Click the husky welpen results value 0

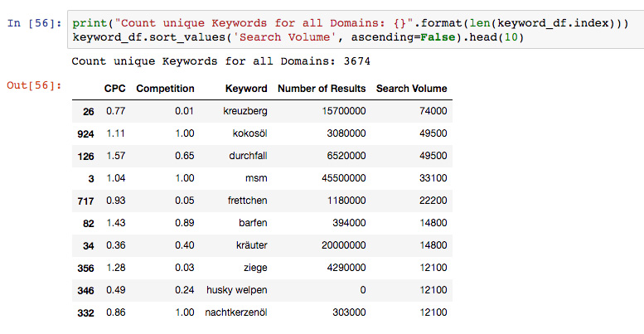[363, 290]
